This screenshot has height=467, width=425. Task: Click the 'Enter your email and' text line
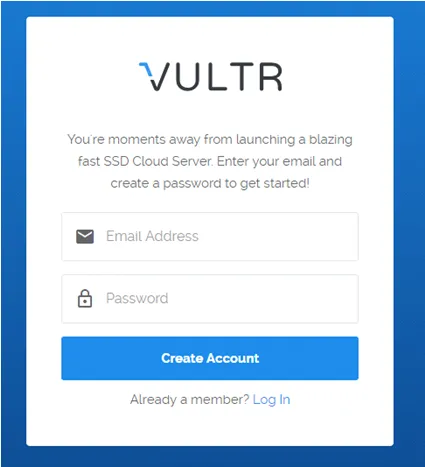coord(279,162)
